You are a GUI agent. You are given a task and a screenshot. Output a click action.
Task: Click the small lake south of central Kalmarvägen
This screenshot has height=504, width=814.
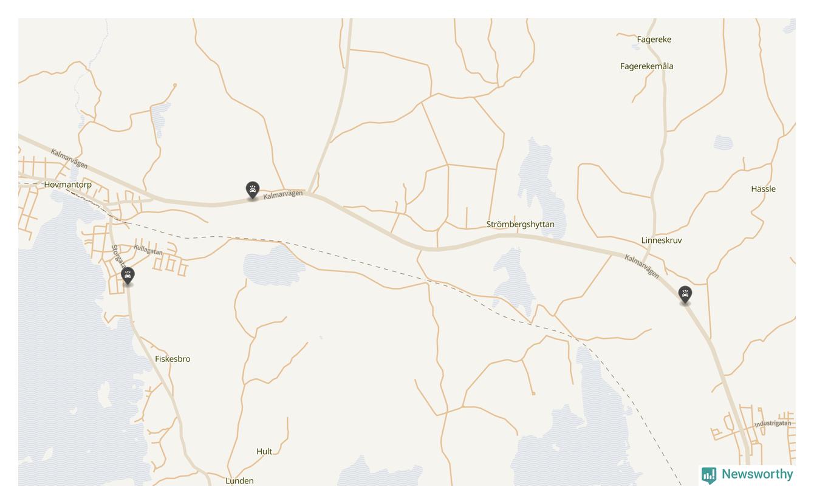tap(273, 265)
